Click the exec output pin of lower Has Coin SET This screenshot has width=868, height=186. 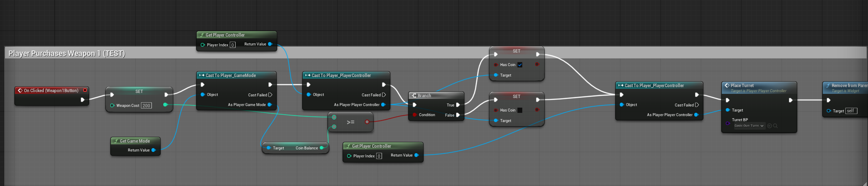pyautogui.click(x=538, y=100)
